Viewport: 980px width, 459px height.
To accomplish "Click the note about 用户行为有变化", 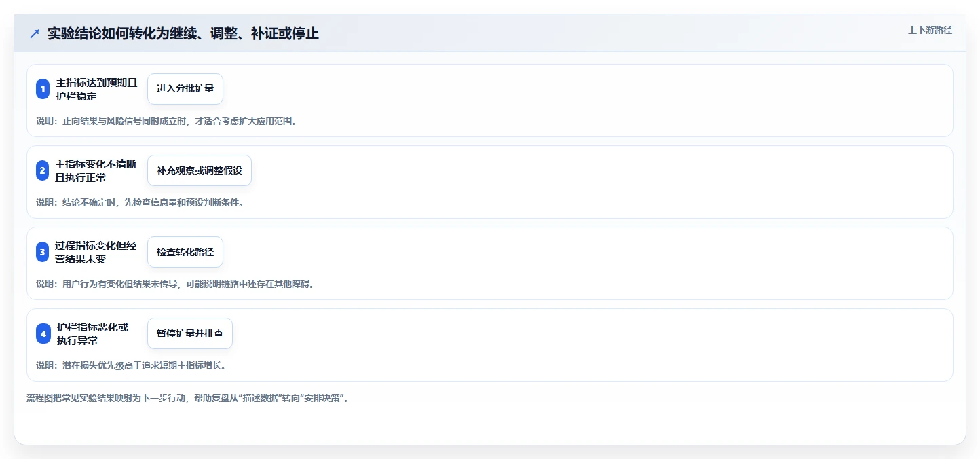I will 175,284.
